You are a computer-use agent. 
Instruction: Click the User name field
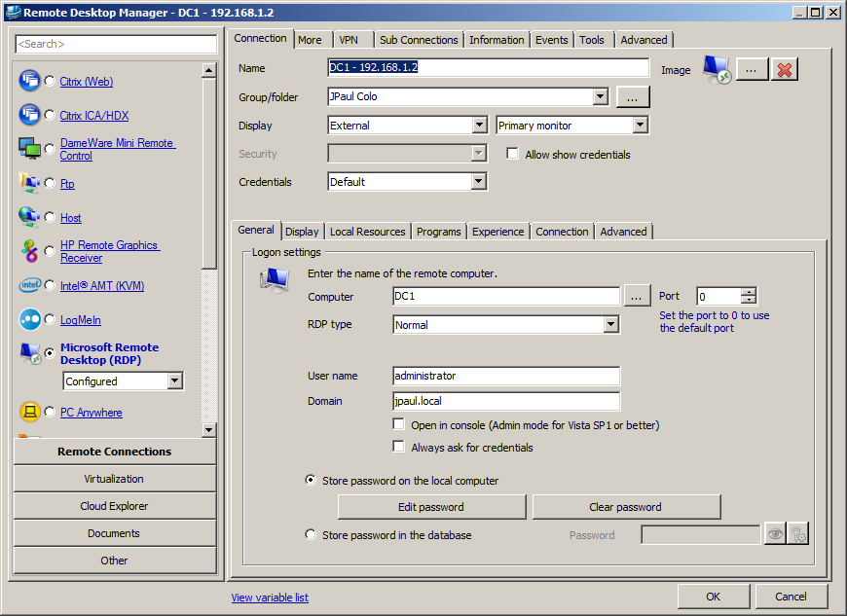pos(506,376)
